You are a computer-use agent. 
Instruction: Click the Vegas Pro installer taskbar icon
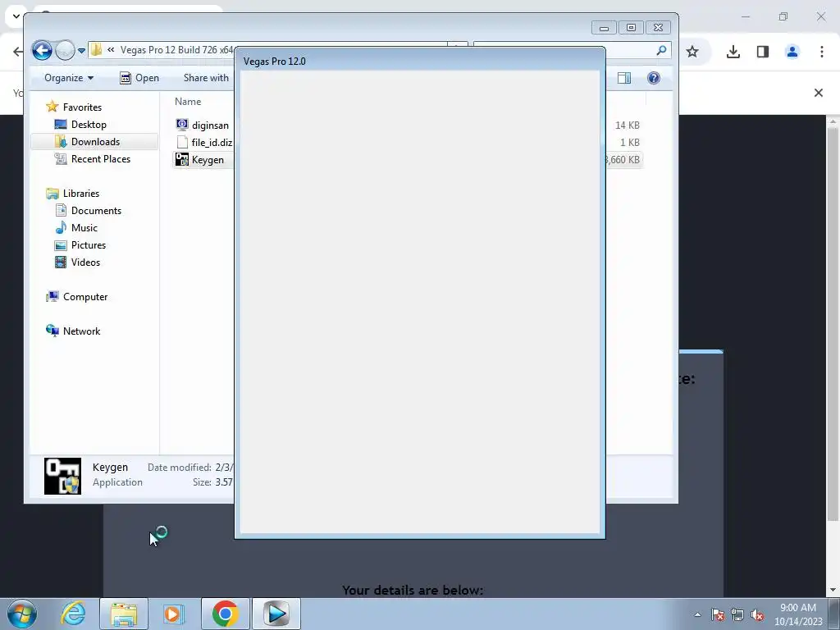276,614
